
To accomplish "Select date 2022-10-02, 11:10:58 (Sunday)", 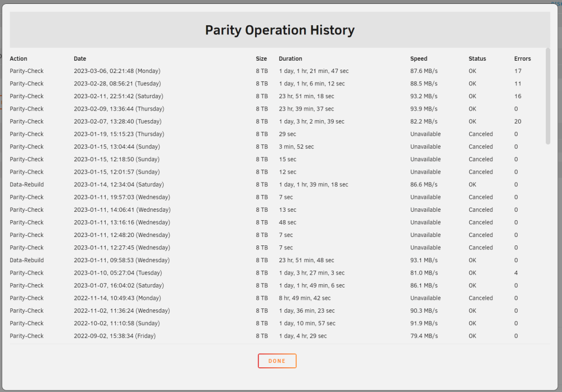I will 117,323.
